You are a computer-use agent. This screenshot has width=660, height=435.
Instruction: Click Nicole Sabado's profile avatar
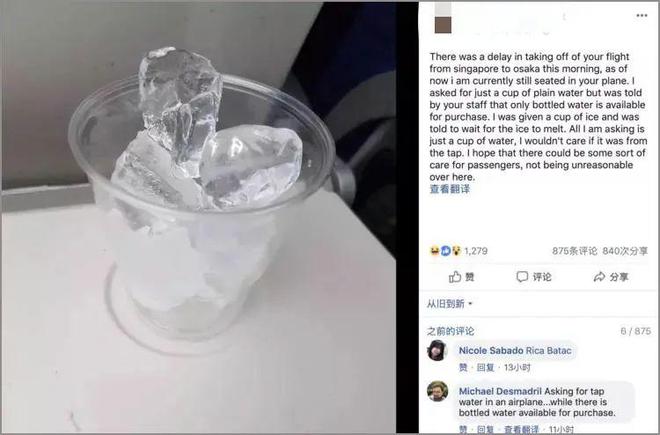(437, 351)
